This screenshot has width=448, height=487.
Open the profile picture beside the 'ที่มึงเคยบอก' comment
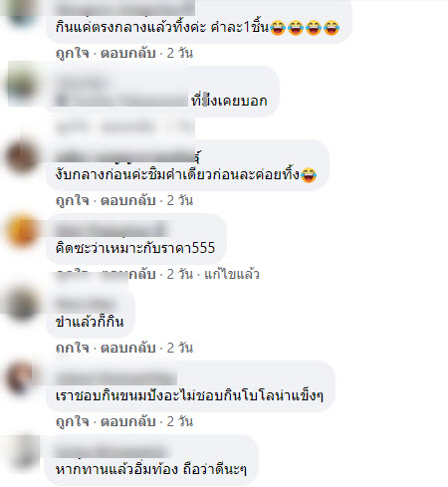(x=22, y=84)
